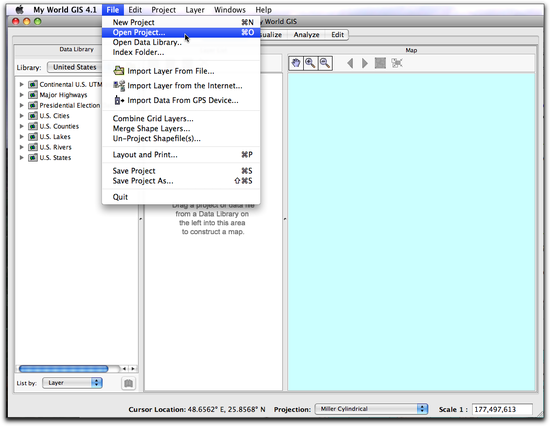Open the Windows menu
Screen dimensions: 550x426
(230, 10)
